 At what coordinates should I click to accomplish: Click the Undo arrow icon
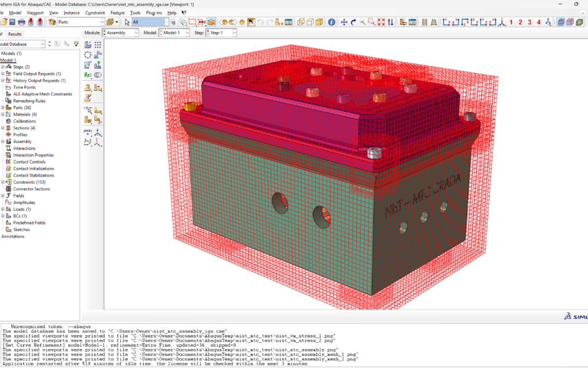pos(261,22)
